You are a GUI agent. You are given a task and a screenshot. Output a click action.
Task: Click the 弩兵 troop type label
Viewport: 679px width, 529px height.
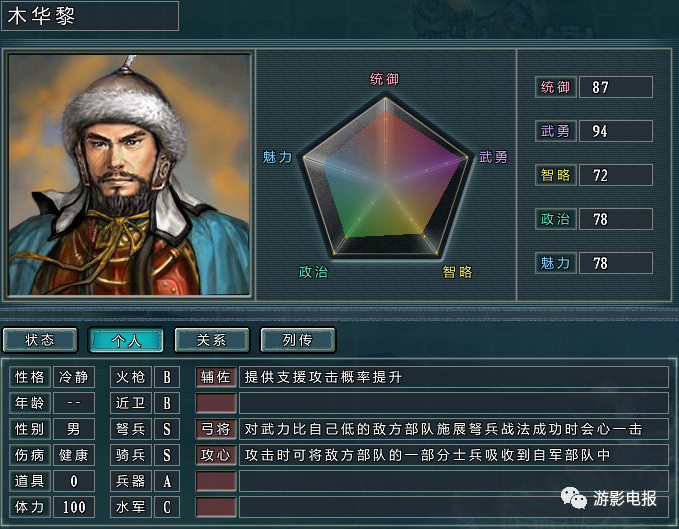(x=131, y=429)
